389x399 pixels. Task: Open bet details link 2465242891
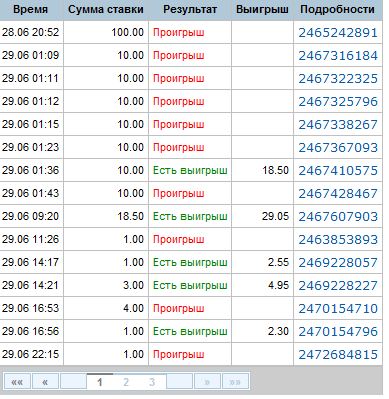click(x=338, y=33)
